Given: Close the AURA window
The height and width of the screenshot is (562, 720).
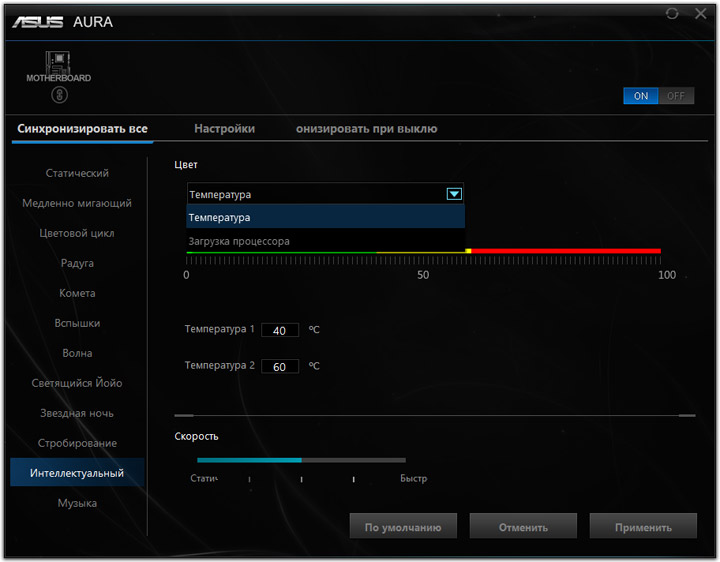Looking at the screenshot, I should (701, 14).
